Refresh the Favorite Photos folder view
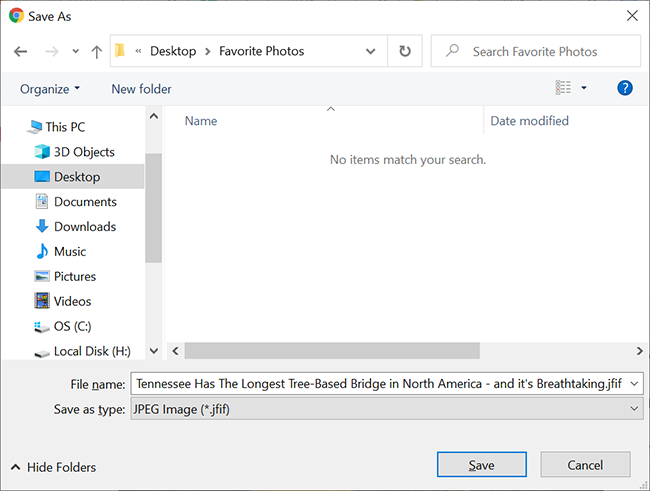650x491 pixels. click(x=404, y=51)
